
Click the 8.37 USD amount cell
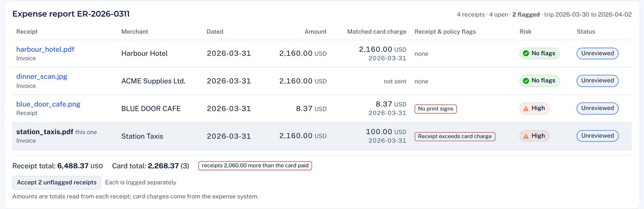coord(311,109)
